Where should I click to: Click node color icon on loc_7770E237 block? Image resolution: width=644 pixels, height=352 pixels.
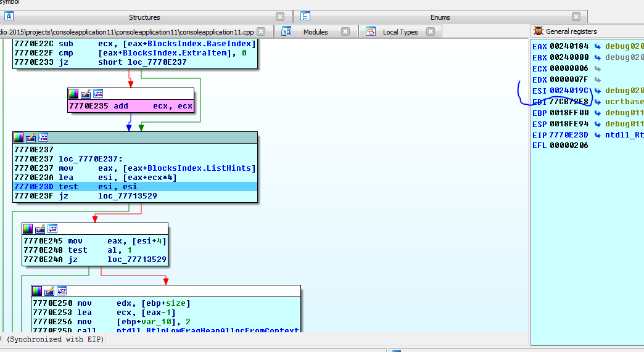point(19,137)
